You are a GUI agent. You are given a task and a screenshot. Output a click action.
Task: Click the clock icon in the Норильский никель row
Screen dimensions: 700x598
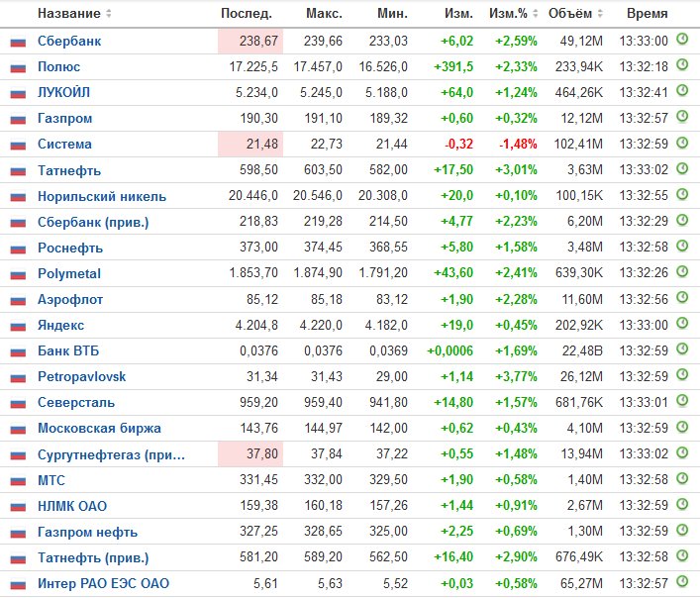[x=682, y=194]
